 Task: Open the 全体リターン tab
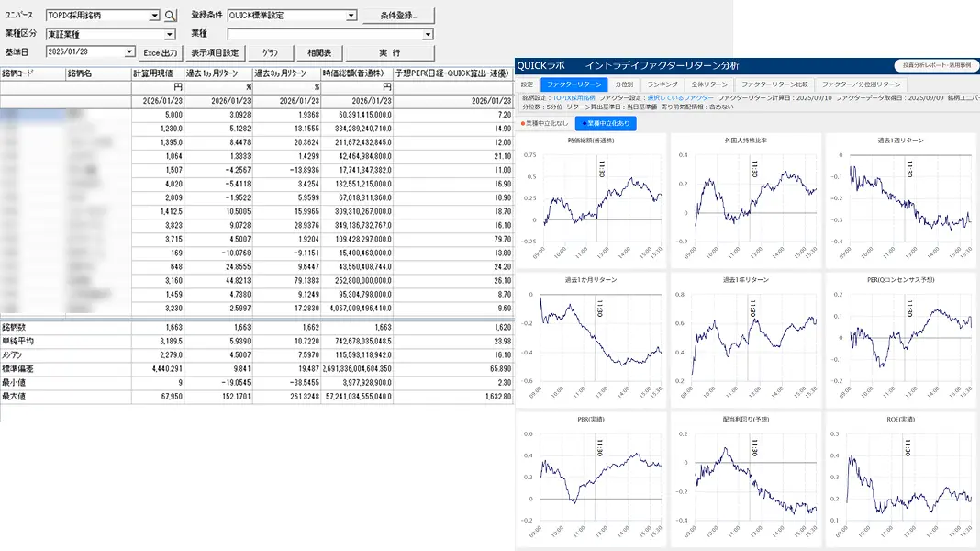(709, 84)
